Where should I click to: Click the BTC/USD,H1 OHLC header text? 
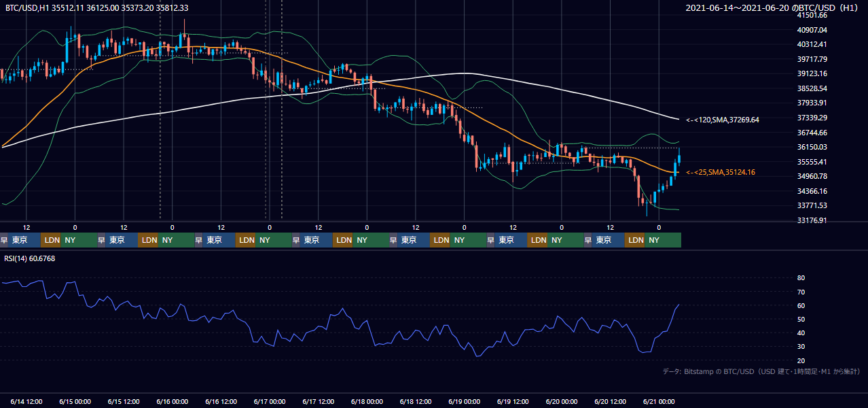coord(96,8)
